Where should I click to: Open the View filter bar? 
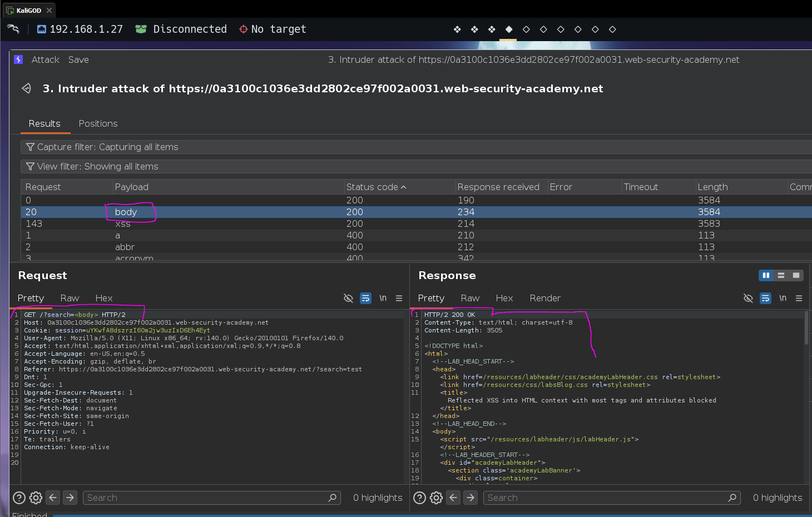416,166
